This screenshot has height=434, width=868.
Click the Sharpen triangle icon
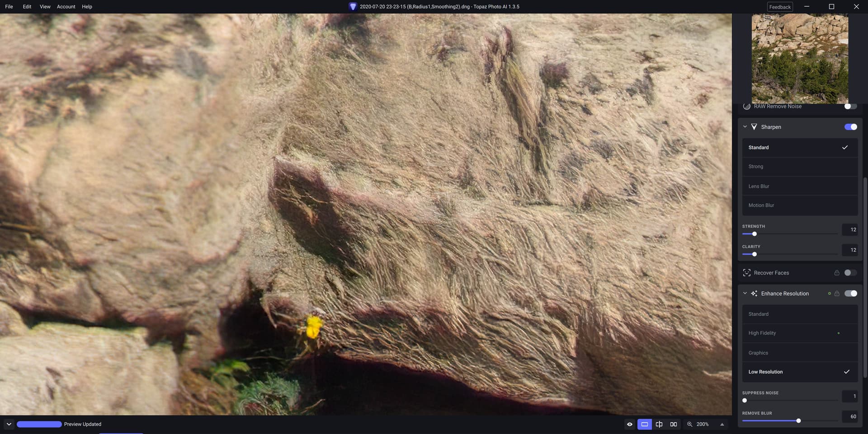tap(754, 127)
